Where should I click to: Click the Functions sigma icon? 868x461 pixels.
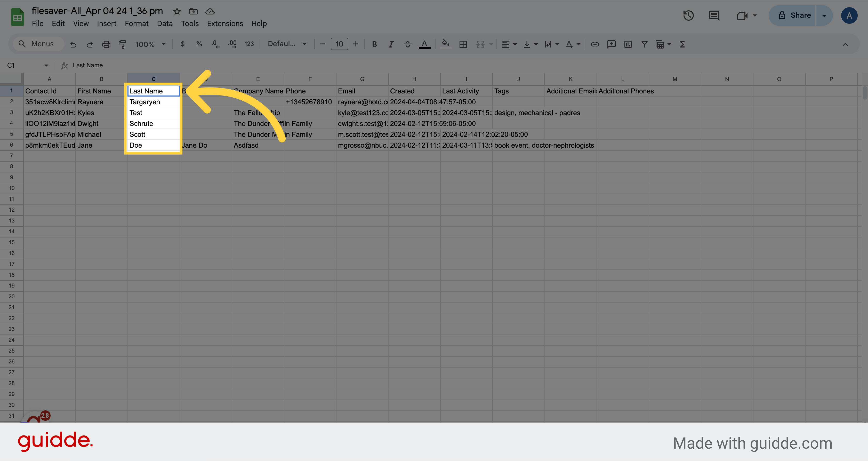click(682, 44)
